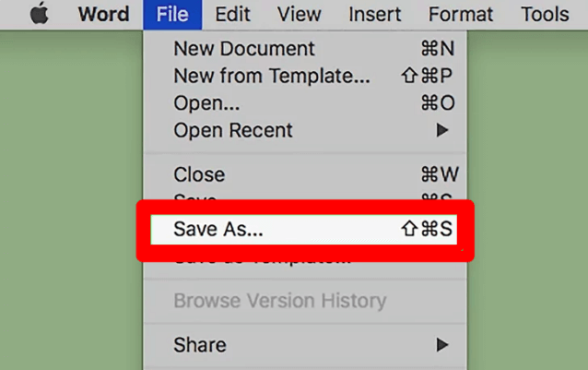Expand the Open Recent submenu arrow
Screen dimensions: 588x370
(x=442, y=131)
